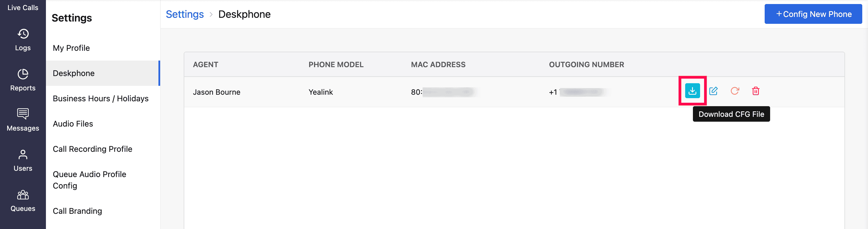Click the edit pencil icon for Yealink phone
This screenshot has width=868, height=229.
click(713, 91)
